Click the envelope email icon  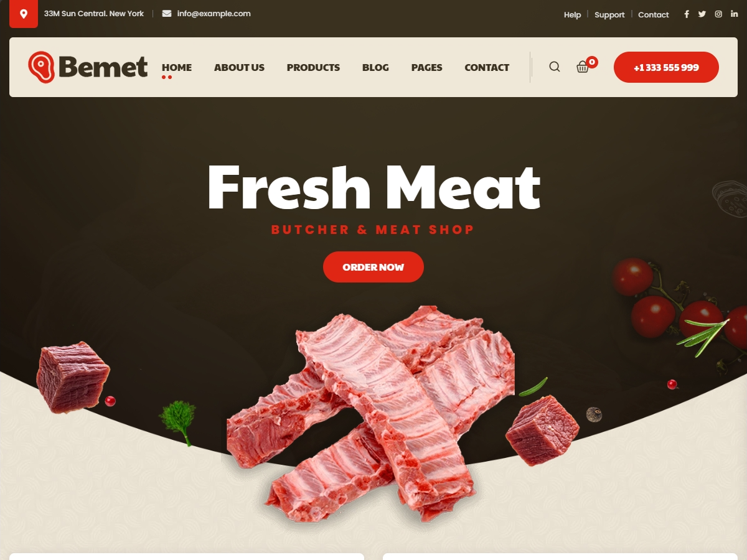click(x=167, y=14)
